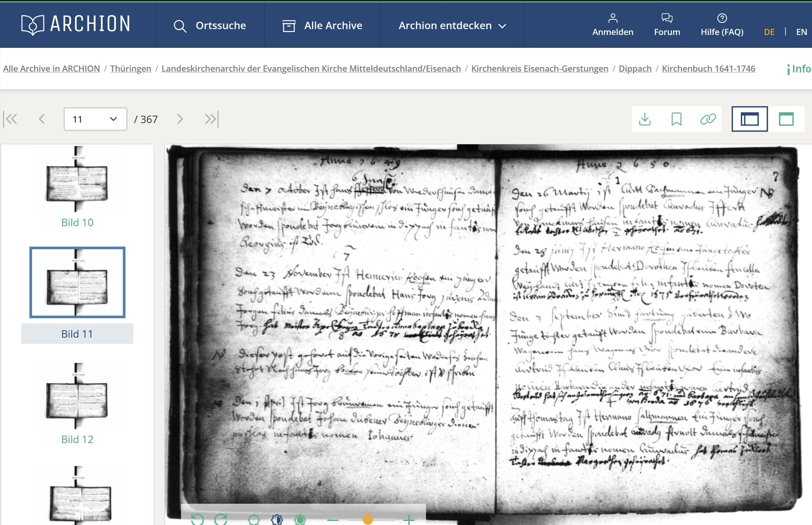Switch language to EN

pos(801,32)
